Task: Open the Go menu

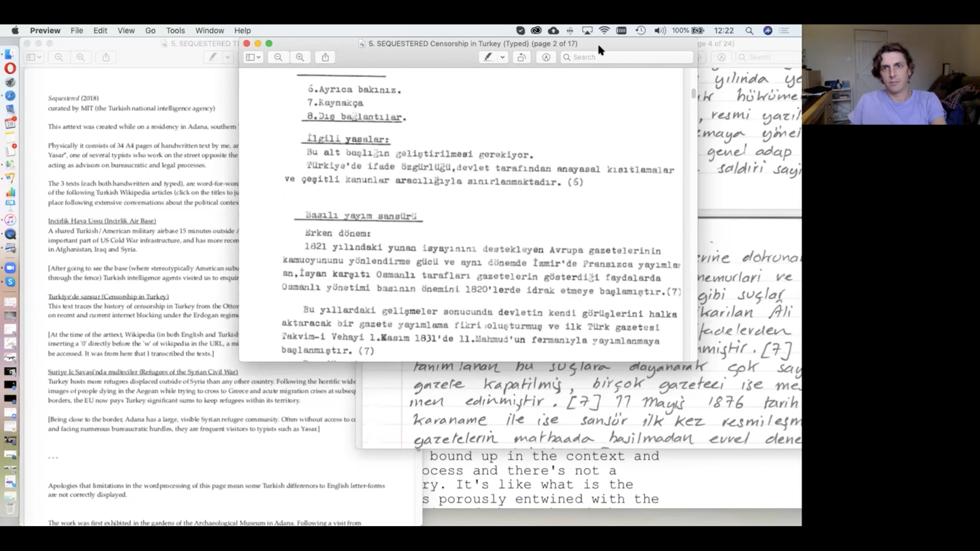Action: pos(150,30)
